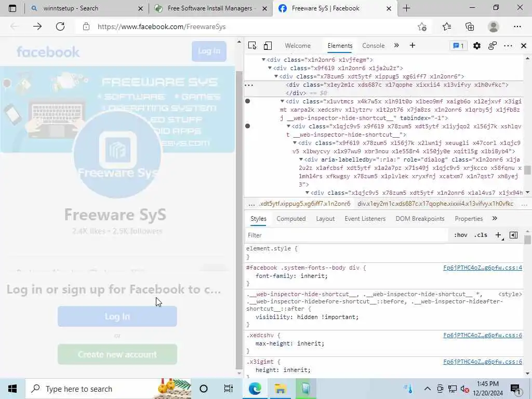Screen dimensions: 532x399
Task: Collapse the x1qjc9v5 x9f619 div node
Action: [288, 126]
